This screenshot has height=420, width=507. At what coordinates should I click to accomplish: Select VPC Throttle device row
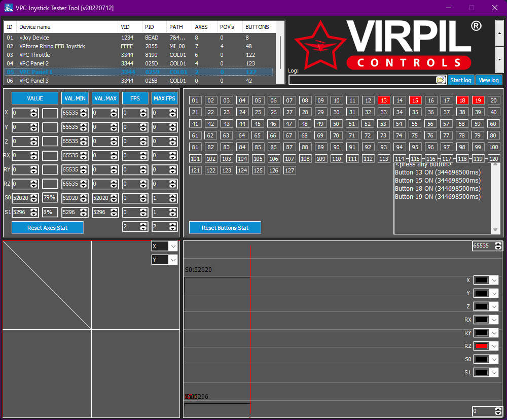click(138, 55)
